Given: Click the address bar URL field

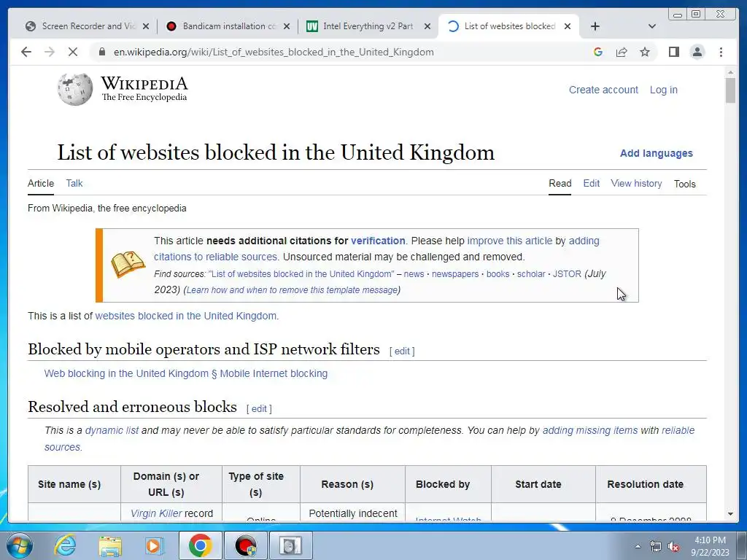Looking at the screenshot, I should coord(274,52).
